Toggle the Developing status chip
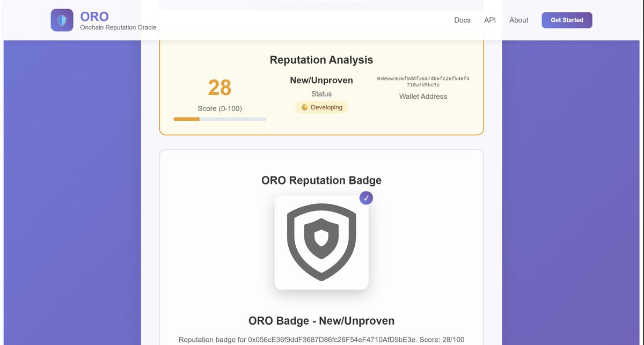Screen dimensions: 644x345 [x=321, y=107]
